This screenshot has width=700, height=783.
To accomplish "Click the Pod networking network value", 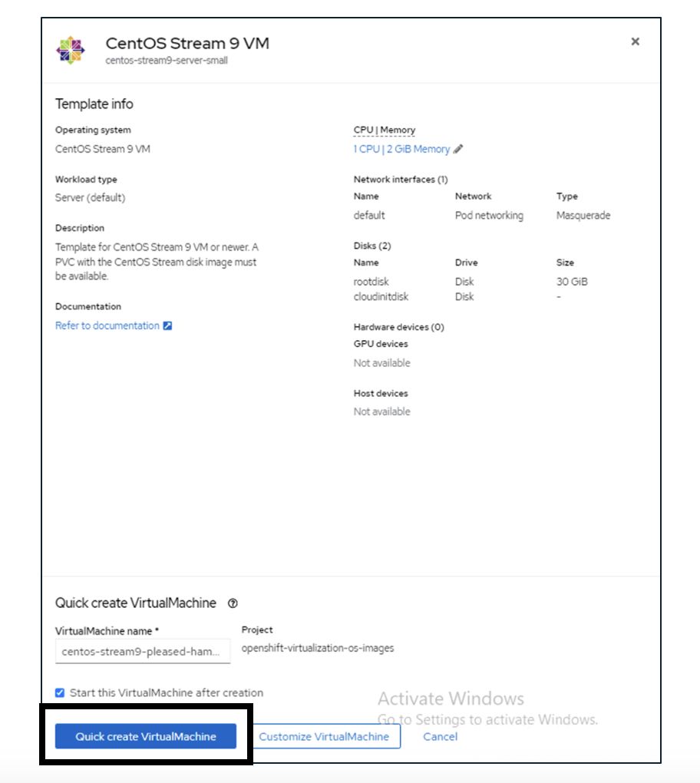I will click(x=489, y=215).
